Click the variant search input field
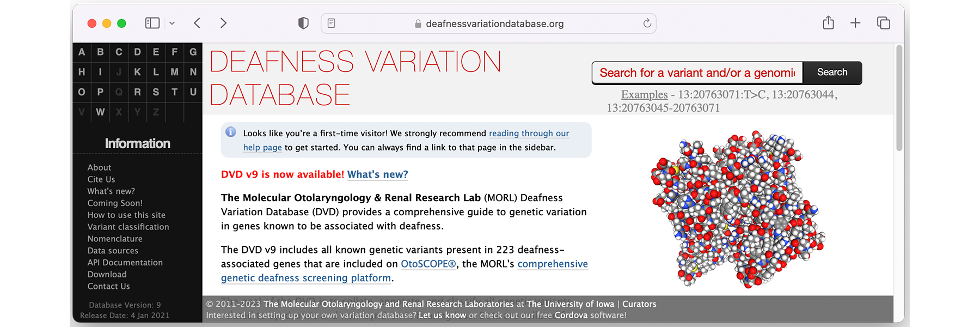This screenshot has width=980, height=327. (x=697, y=72)
